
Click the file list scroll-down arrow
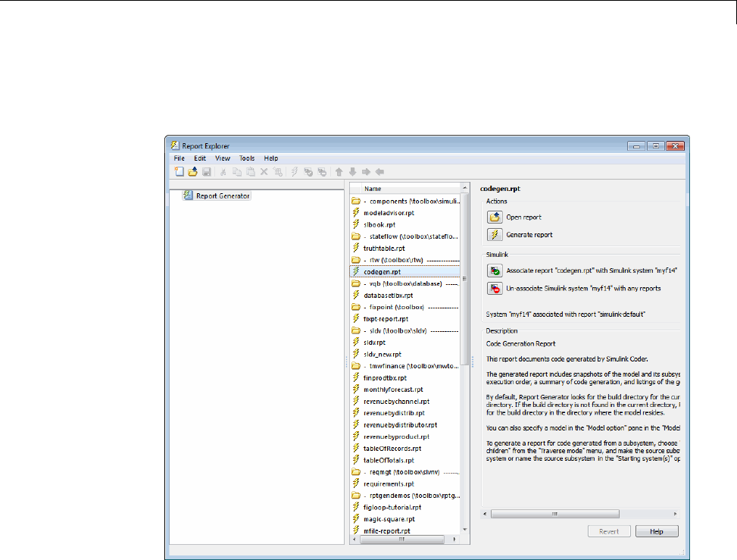[465, 530]
